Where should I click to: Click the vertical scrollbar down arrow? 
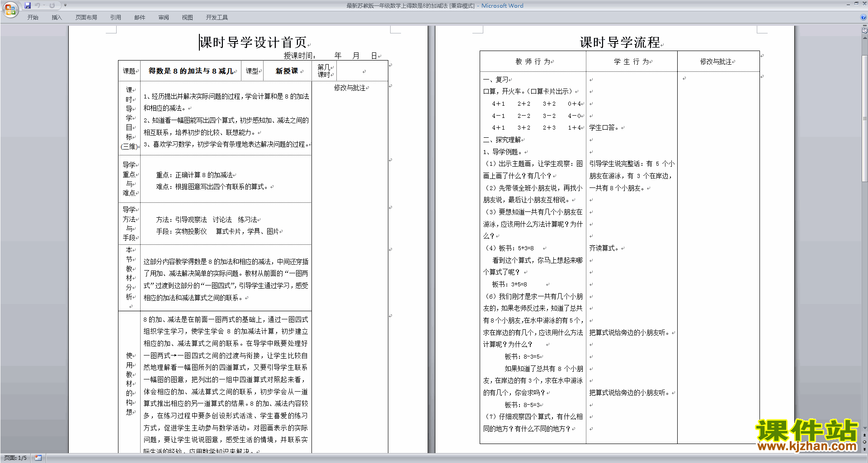(x=865, y=428)
